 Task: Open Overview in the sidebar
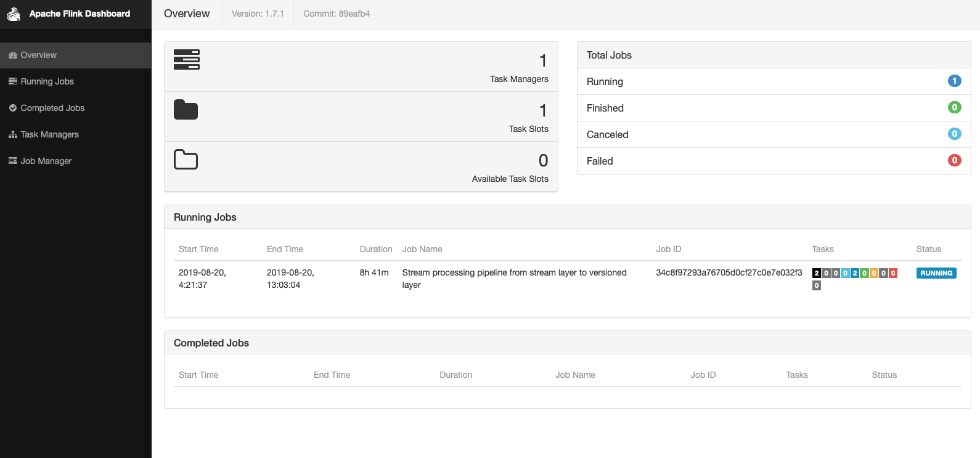click(75, 55)
